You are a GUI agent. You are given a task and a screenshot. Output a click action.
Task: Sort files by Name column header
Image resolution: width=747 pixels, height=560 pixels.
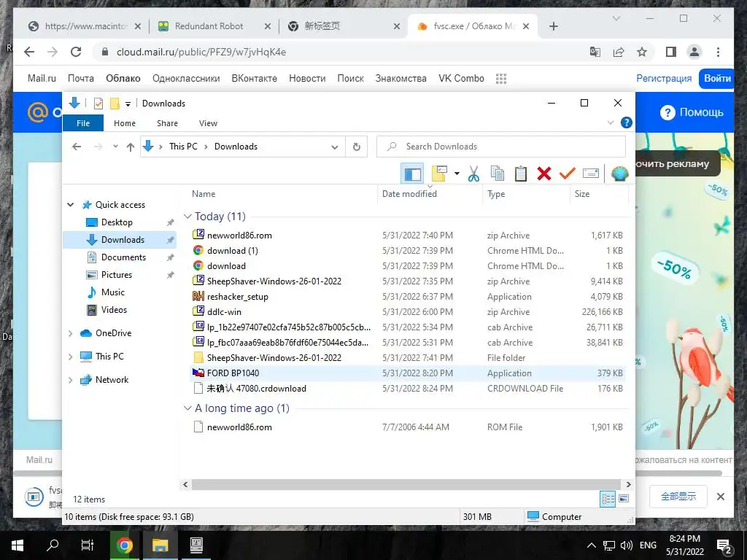[x=204, y=194]
